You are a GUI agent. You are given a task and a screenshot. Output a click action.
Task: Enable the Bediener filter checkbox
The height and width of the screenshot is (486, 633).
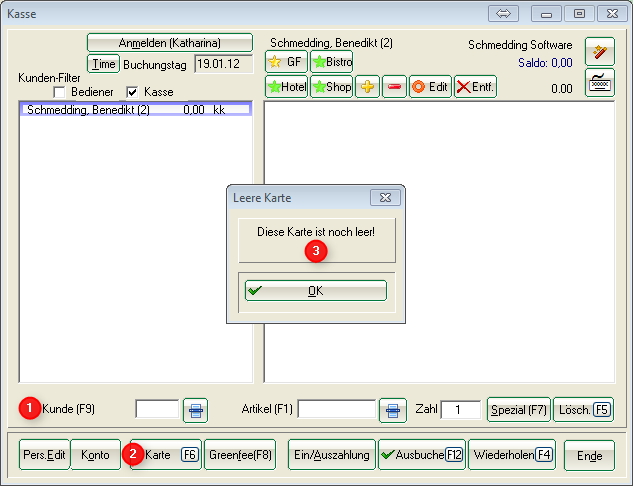click(59, 92)
